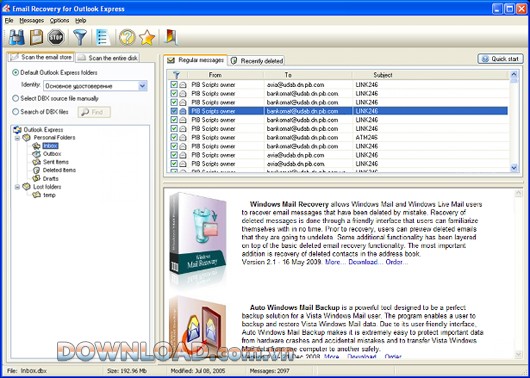
Task: Switch to Recently deleted tab
Action: click(x=257, y=61)
